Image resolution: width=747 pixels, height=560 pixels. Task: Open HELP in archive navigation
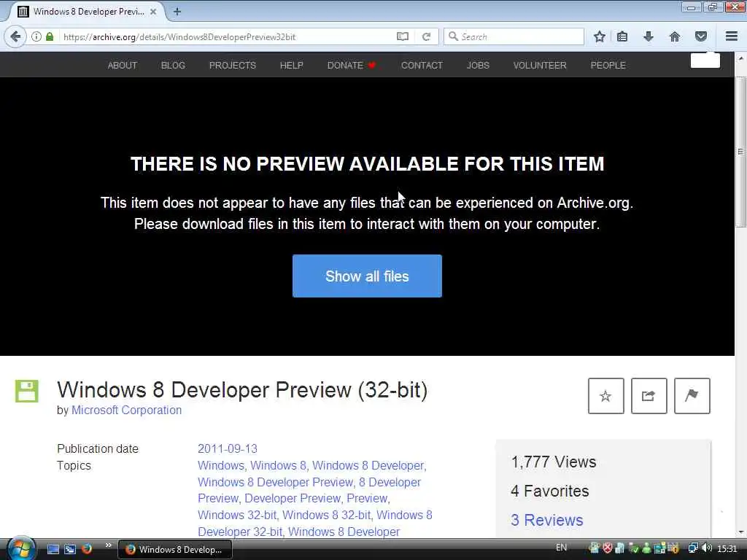pyautogui.click(x=292, y=65)
